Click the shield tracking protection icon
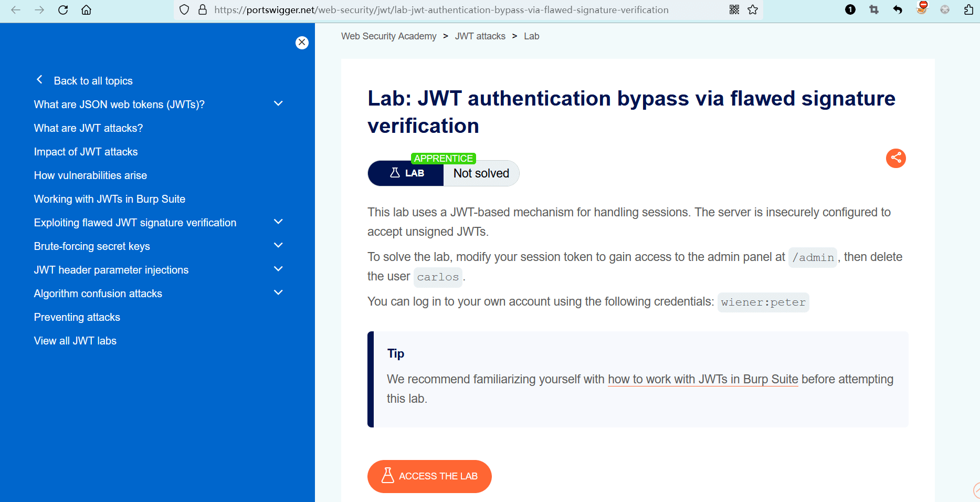The height and width of the screenshot is (502, 980). 184,9
